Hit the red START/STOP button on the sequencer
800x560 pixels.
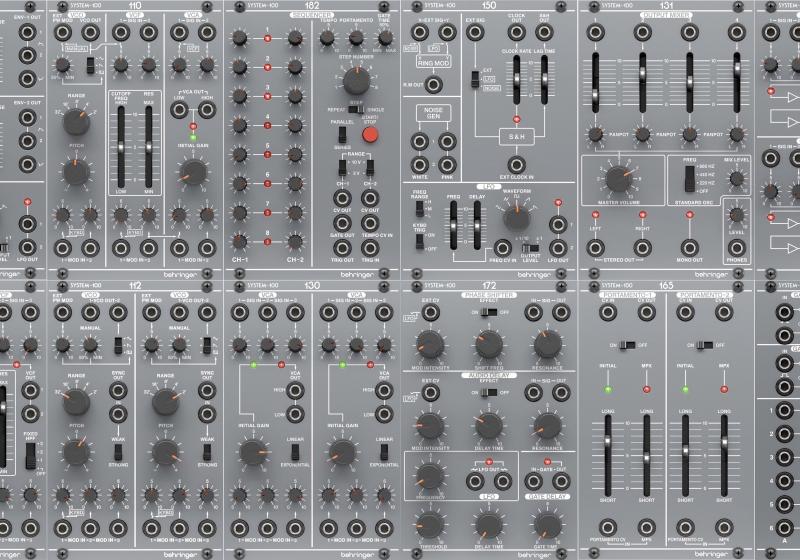click(x=370, y=135)
